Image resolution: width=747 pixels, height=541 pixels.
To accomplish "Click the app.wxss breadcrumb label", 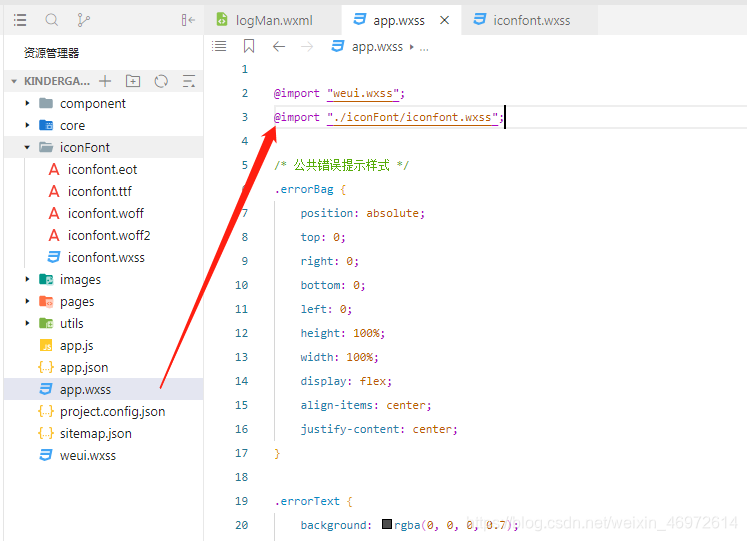I will [377, 47].
